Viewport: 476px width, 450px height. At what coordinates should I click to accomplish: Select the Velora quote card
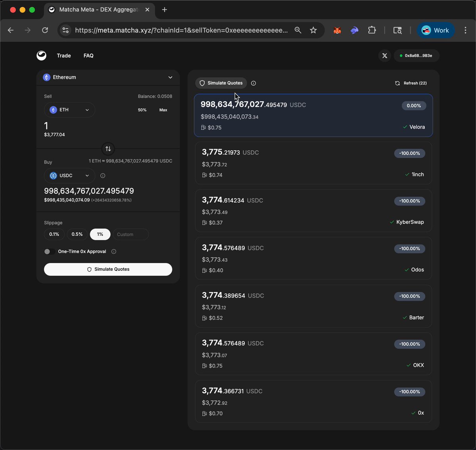click(313, 115)
